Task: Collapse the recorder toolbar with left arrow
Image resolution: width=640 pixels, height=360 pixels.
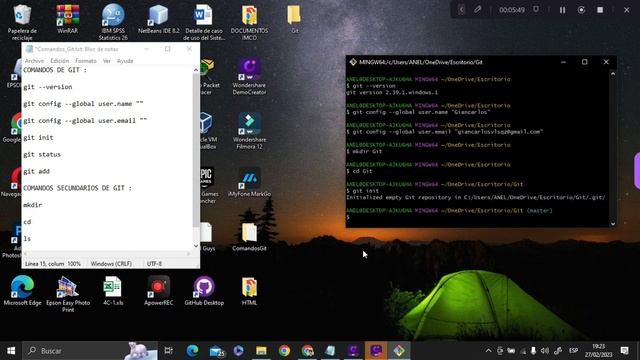Action: pos(461,9)
